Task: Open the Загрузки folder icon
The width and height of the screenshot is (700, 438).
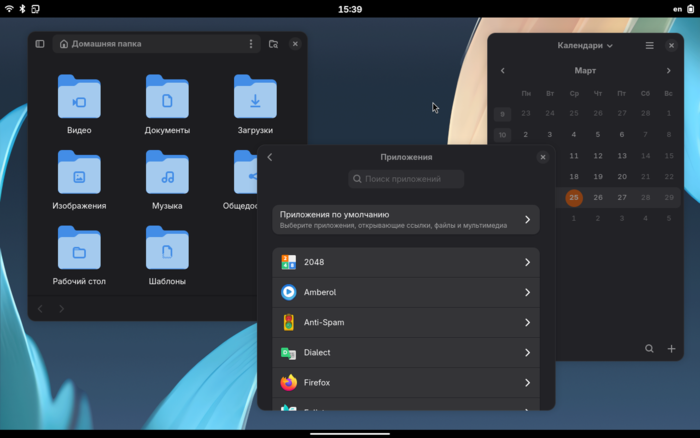Action: 255,99
